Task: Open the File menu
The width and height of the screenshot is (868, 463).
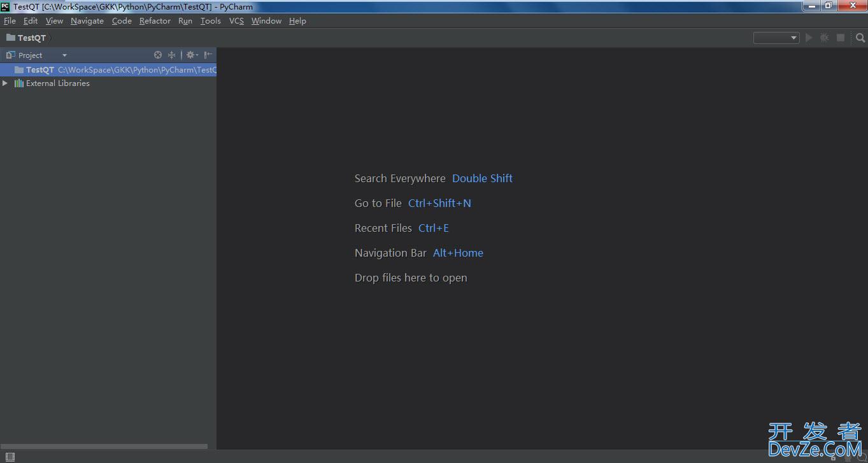Action: [x=10, y=21]
